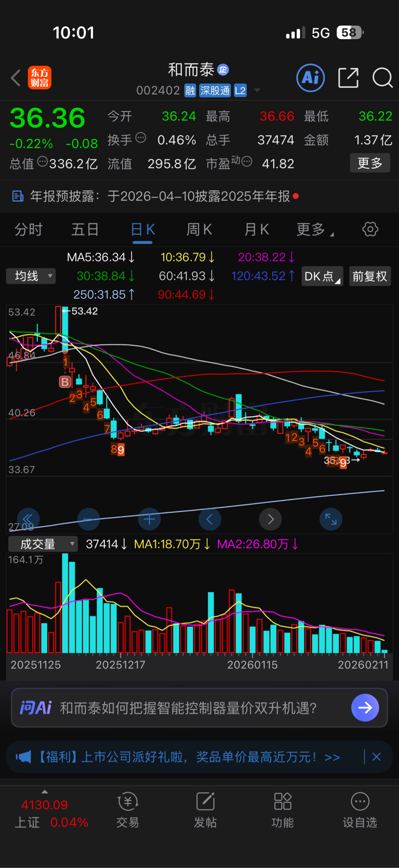Zoom in chart with plus button
399x868 pixels.
(x=149, y=519)
